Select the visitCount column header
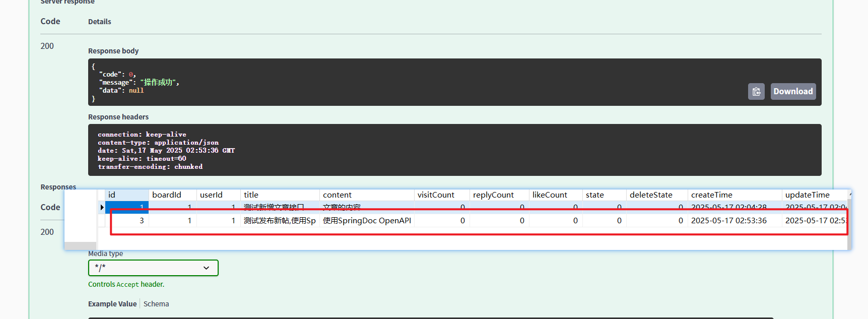 pyautogui.click(x=442, y=195)
